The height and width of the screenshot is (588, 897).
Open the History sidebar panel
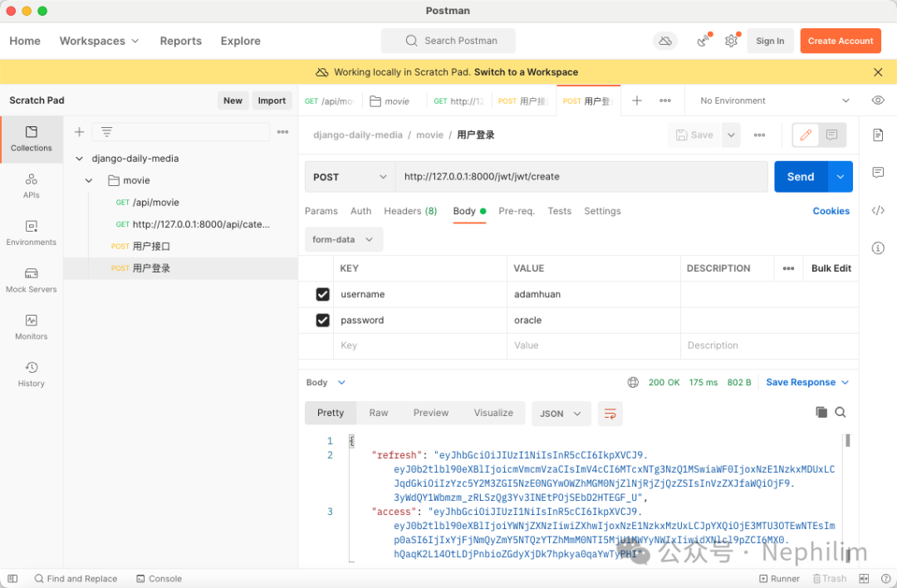click(x=31, y=375)
